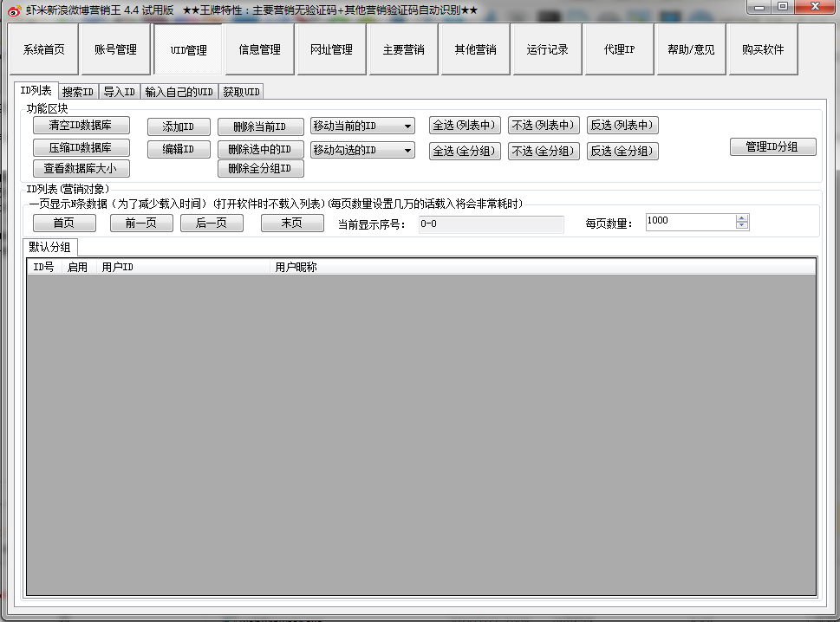Image resolution: width=840 pixels, height=622 pixels.
Task: Jump to 末页 of the list
Action: point(292,224)
